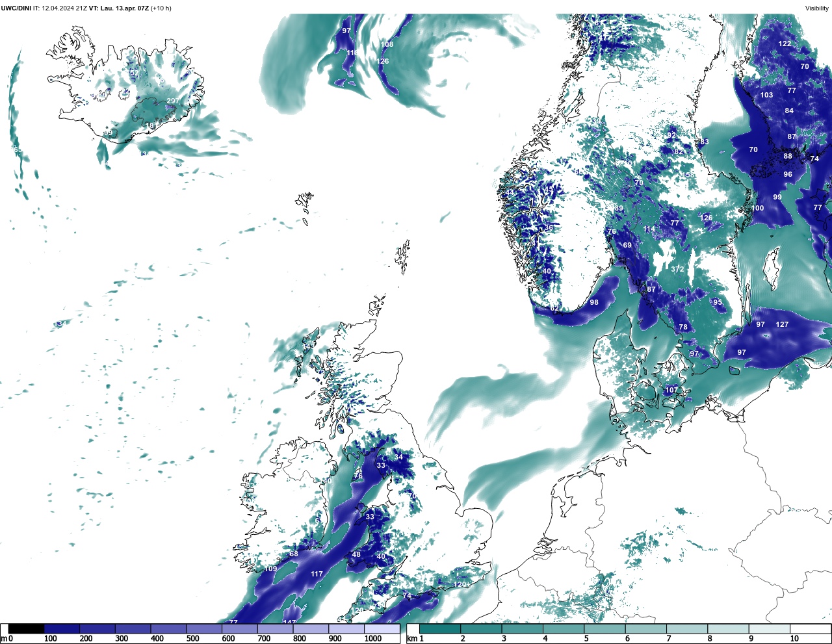Click the '297' value over Iceland
832x644 pixels.
pyautogui.click(x=173, y=101)
